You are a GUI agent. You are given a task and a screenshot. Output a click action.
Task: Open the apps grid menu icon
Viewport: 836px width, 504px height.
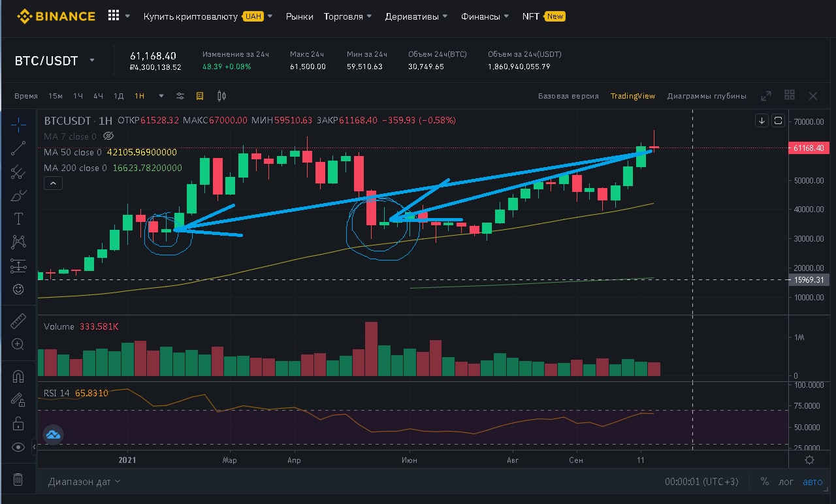(114, 16)
